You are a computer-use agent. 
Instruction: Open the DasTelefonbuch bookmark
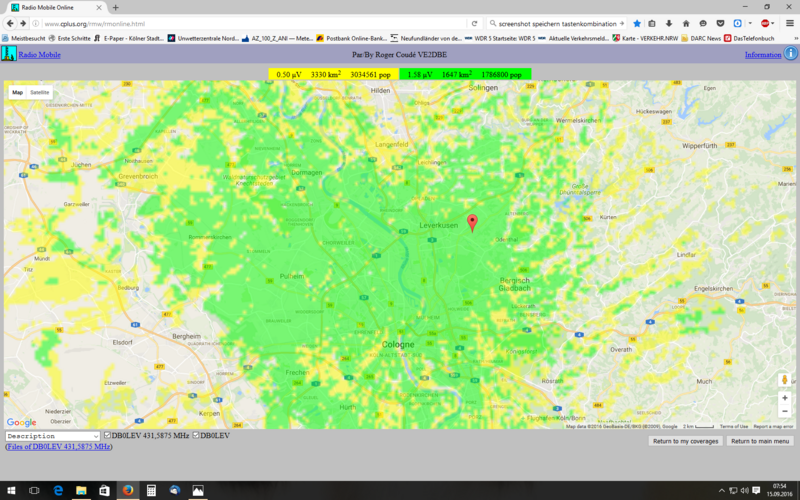pyautogui.click(x=749, y=38)
